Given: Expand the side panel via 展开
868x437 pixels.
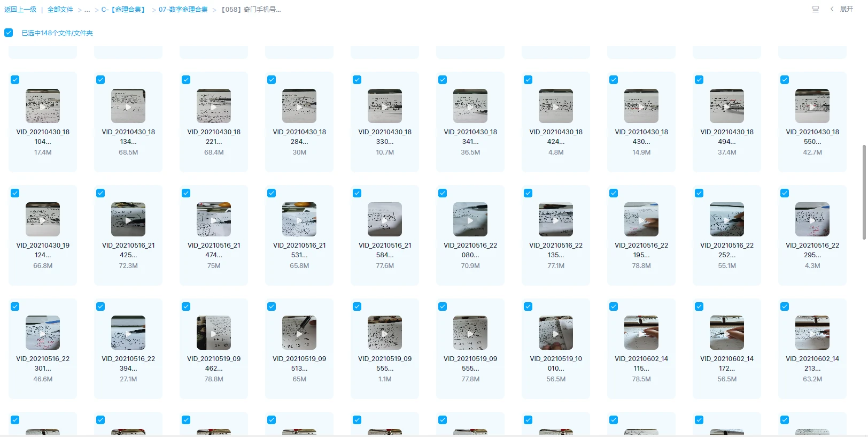Looking at the screenshot, I should pyautogui.click(x=842, y=9).
